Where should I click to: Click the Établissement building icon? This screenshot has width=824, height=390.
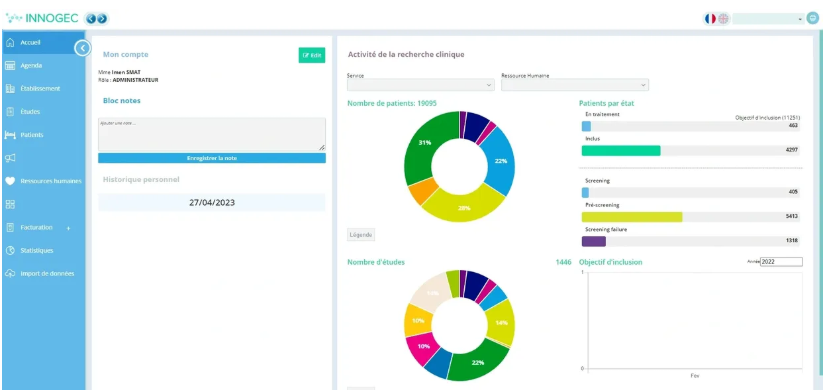9,89
